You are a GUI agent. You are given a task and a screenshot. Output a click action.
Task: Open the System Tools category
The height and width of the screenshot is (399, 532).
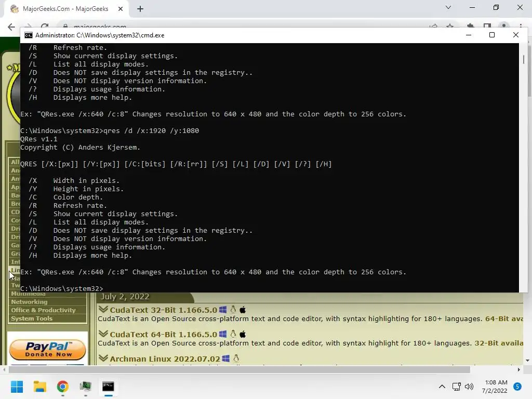click(32, 318)
